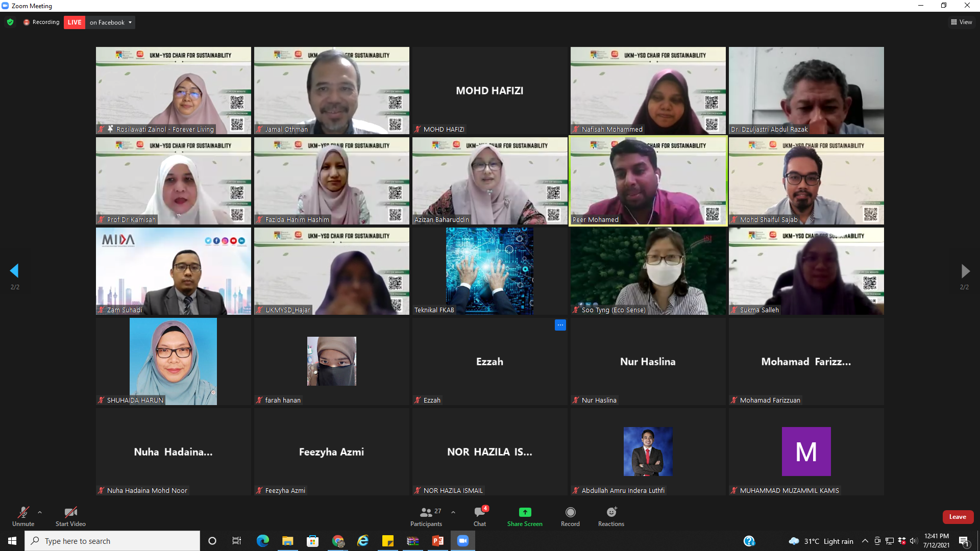
Task: Leave the meeting
Action: 958,517
